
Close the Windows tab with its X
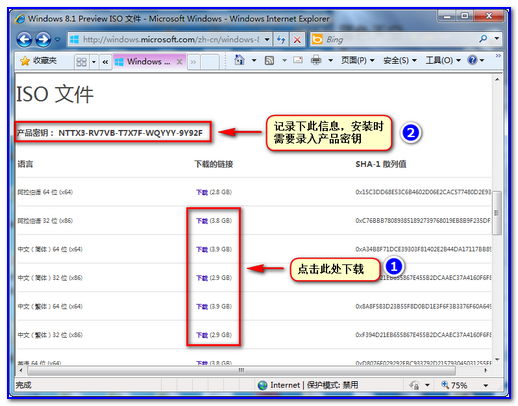coord(179,62)
